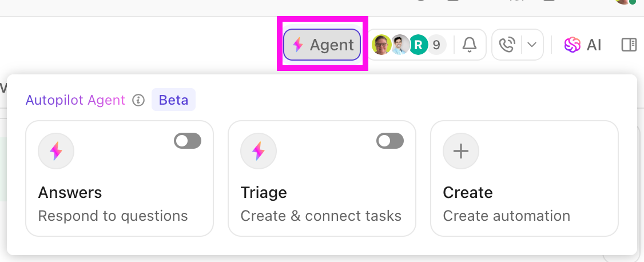Show all nine additional members

437,45
